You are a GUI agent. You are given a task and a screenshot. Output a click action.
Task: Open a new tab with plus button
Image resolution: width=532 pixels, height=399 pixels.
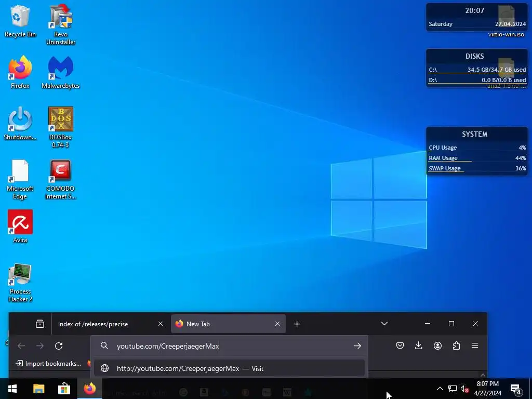click(297, 324)
